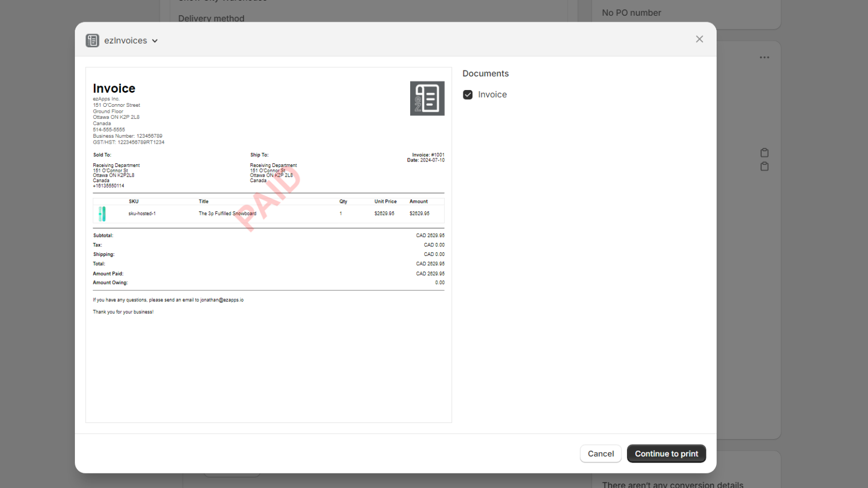Expand the ezInvoices dropdown chevron
The height and width of the screenshot is (488, 868).
(x=155, y=40)
